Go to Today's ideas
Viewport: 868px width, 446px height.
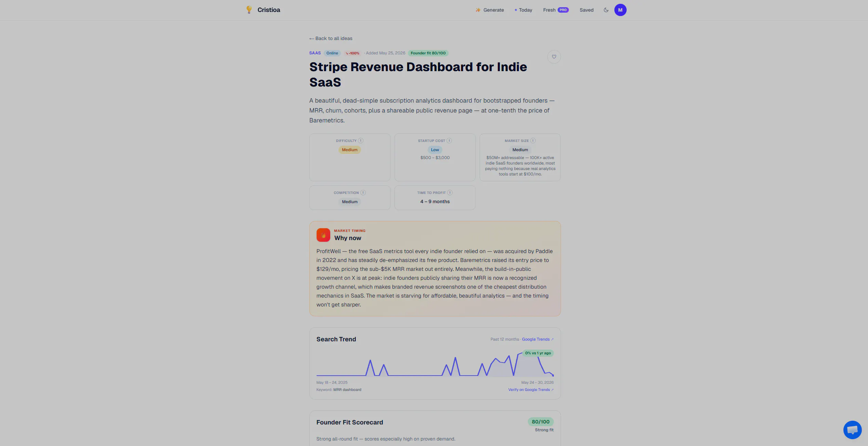(523, 10)
